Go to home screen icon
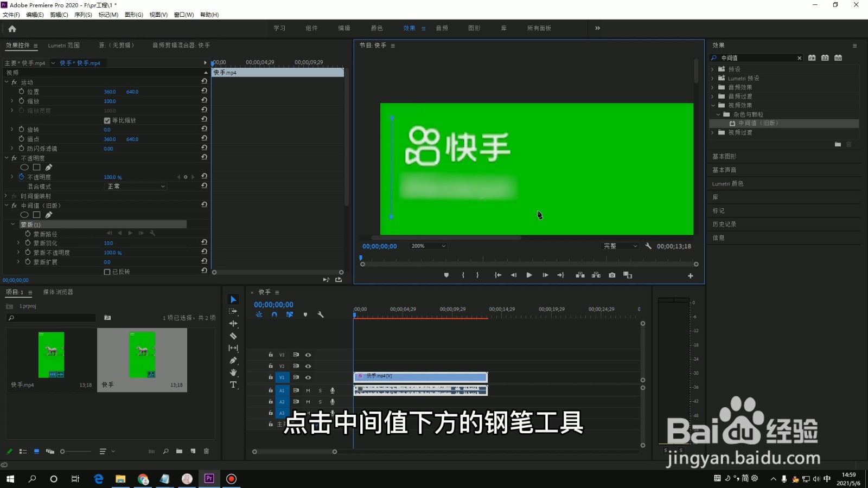868x488 pixels. pyautogui.click(x=12, y=29)
